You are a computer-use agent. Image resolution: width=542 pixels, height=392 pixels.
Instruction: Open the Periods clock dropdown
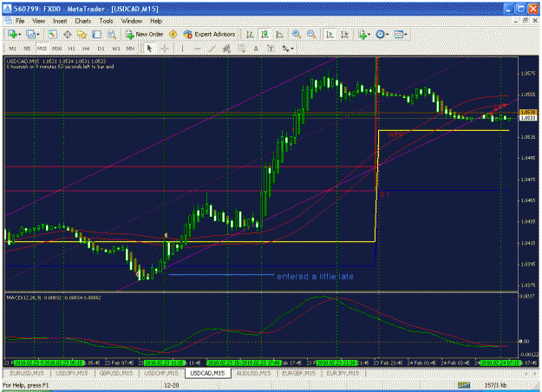pyautogui.click(x=382, y=34)
